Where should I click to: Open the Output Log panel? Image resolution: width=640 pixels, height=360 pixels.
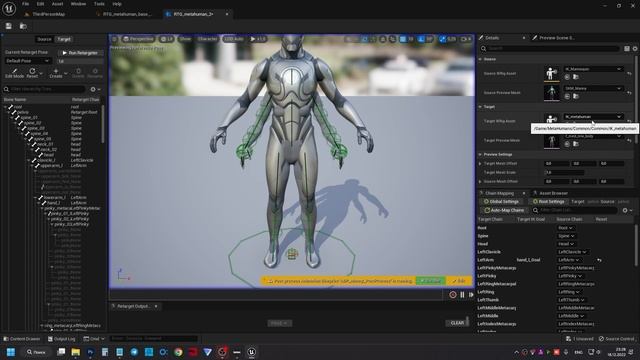click(62, 339)
